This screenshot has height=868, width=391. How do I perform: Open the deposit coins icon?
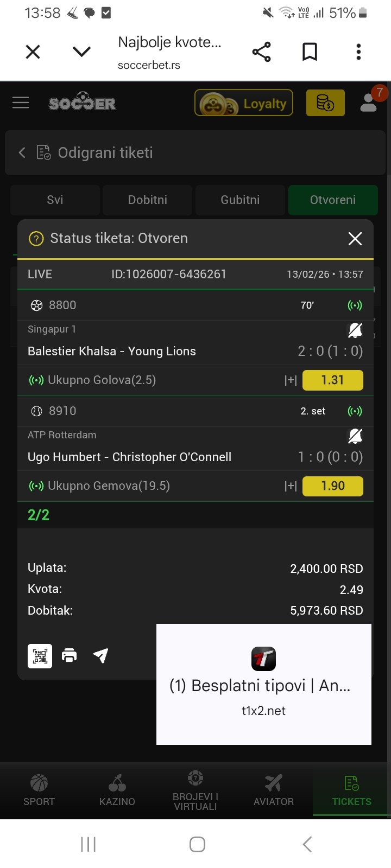tap(325, 103)
